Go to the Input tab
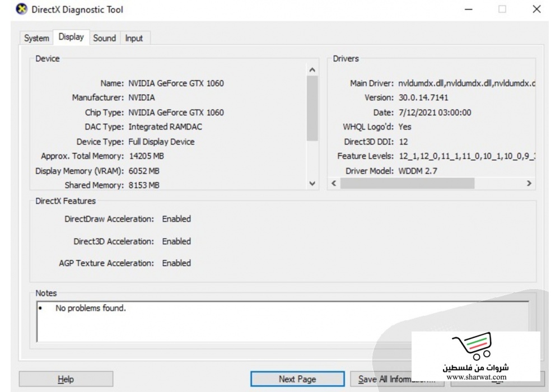Screen dimensions: 560x392 click(x=134, y=38)
